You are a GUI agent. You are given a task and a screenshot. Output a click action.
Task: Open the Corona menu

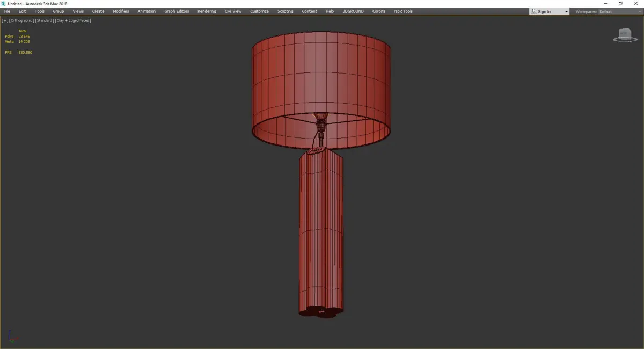379,11
